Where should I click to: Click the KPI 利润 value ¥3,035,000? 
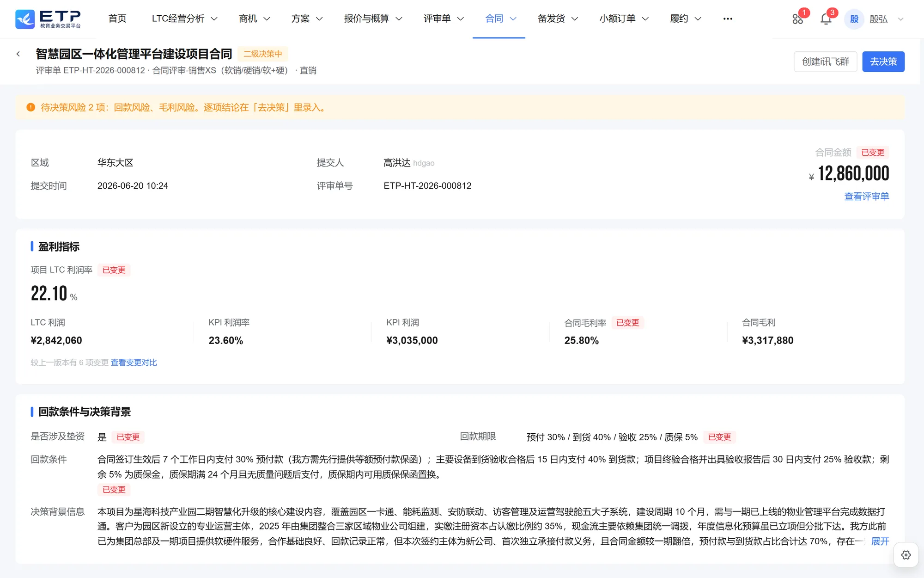[412, 341]
